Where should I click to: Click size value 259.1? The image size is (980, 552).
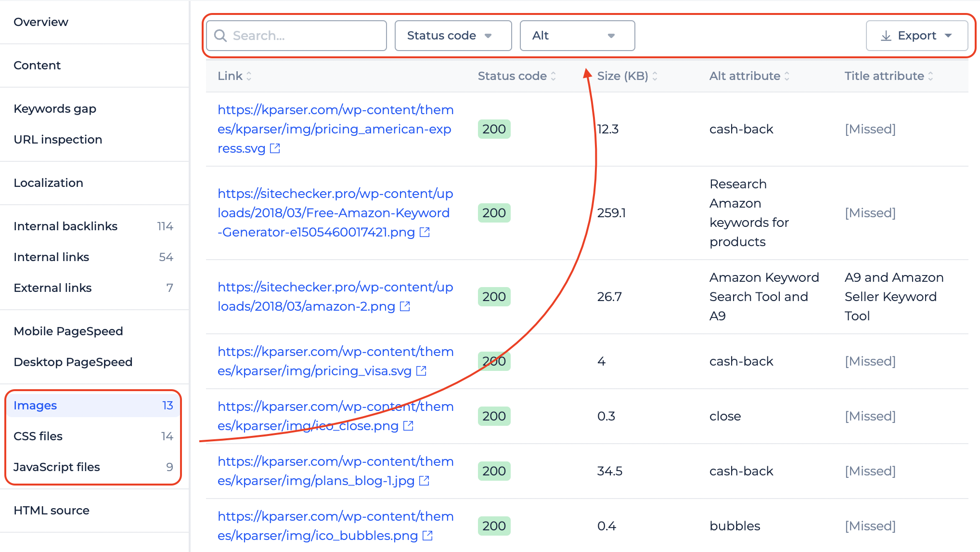point(611,213)
